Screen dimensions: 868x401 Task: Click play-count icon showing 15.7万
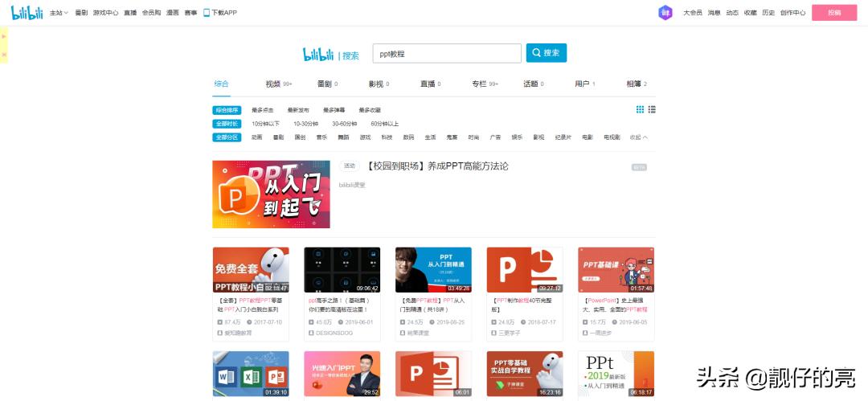point(585,321)
